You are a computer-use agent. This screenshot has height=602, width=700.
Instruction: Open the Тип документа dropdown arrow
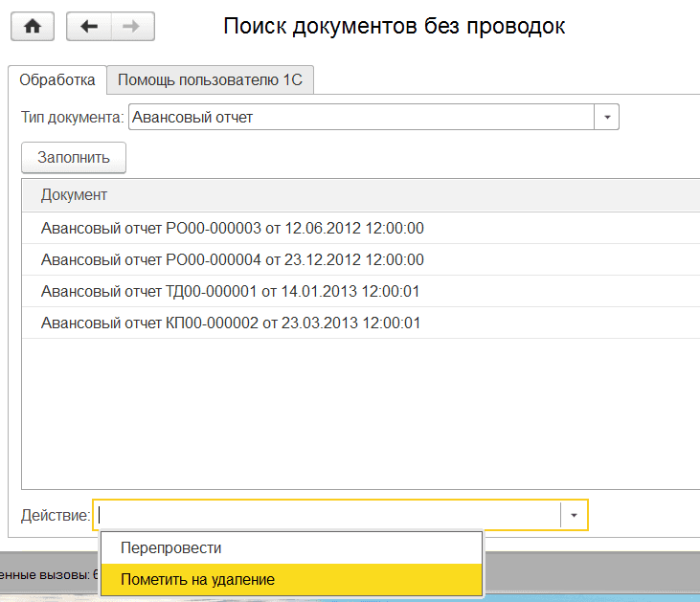pos(607,117)
